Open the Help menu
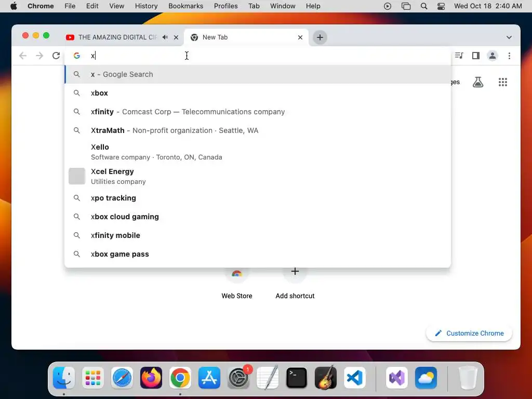Viewport: 532px width, 399px height. pos(313,6)
